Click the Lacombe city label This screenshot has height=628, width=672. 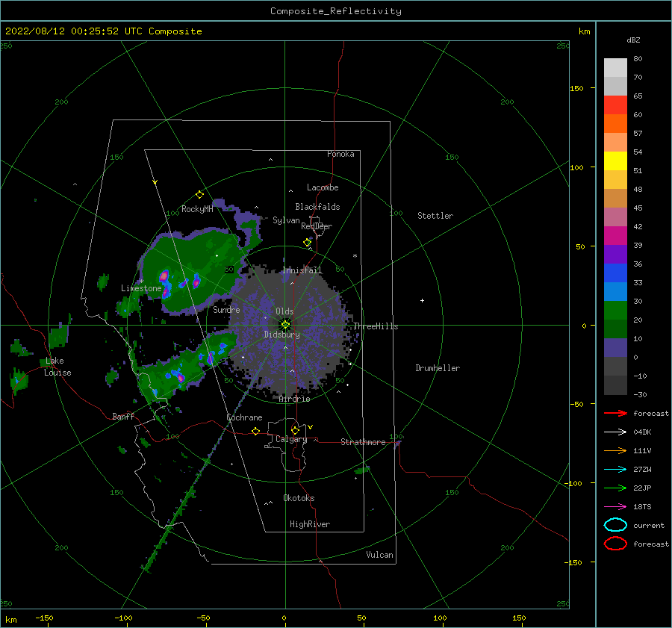323,187
